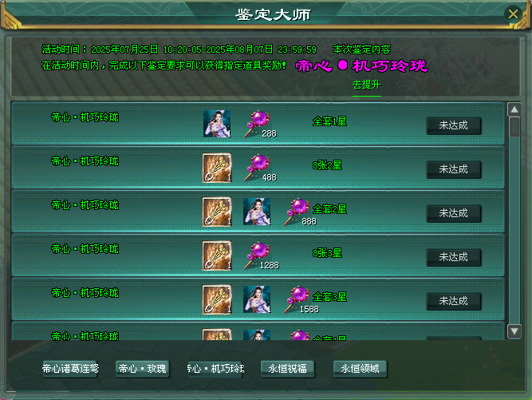
Task: Click the scroll up arrow of the list
Action: (x=514, y=109)
